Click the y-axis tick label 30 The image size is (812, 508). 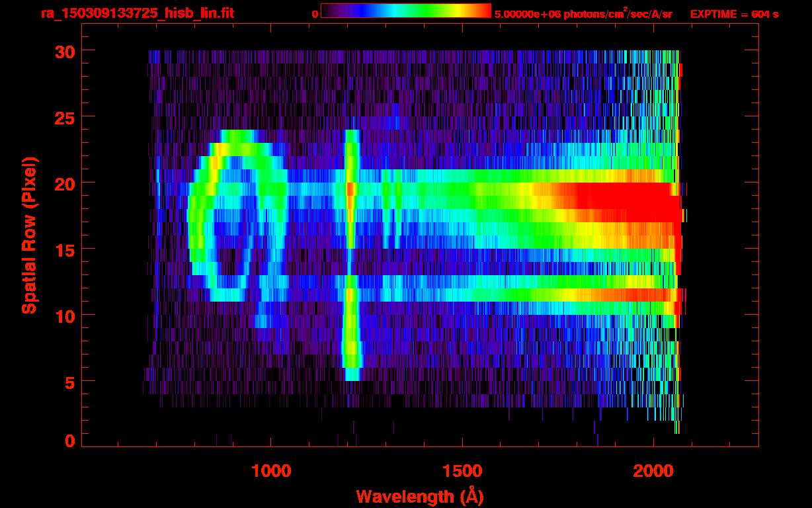tap(64, 51)
